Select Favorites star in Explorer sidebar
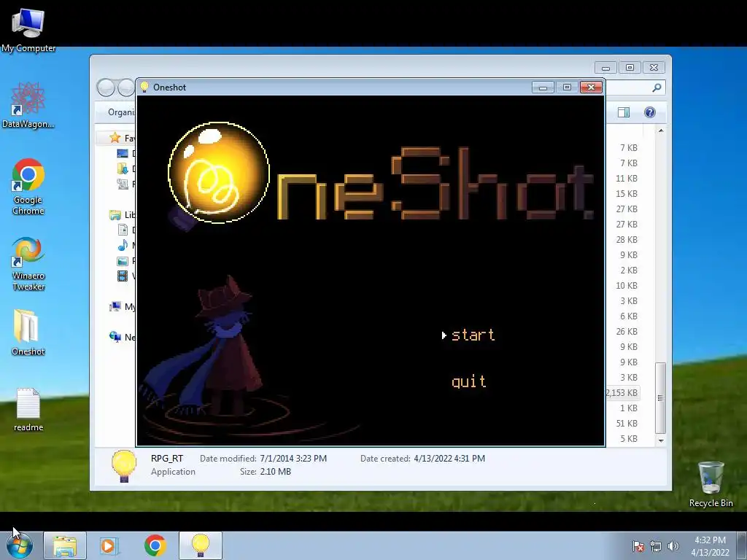This screenshot has height=560, width=747. pyautogui.click(x=115, y=138)
